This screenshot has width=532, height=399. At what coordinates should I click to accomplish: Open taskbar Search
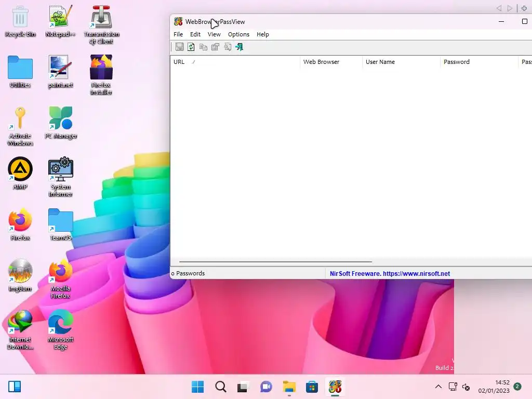[220, 387]
